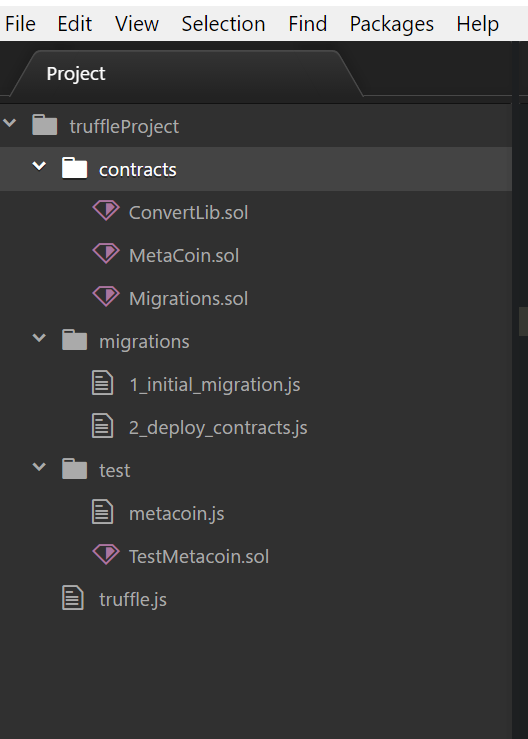This screenshot has height=739, width=528.
Task: Click the document icon for 1_initial_migration.js
Action: [102, 383]
